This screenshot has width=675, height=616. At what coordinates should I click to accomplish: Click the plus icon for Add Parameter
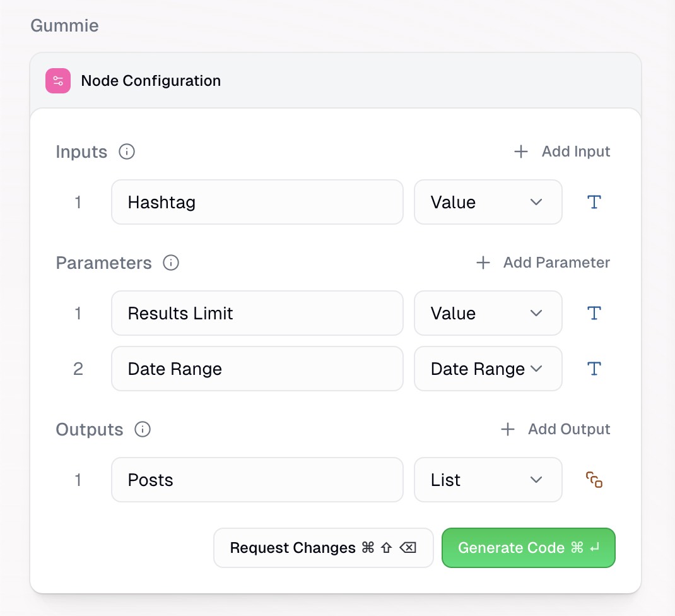483,263
